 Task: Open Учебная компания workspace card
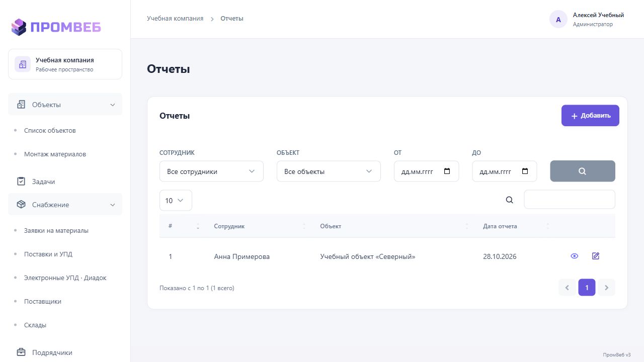pyautogui.click(x=65, y=64)
